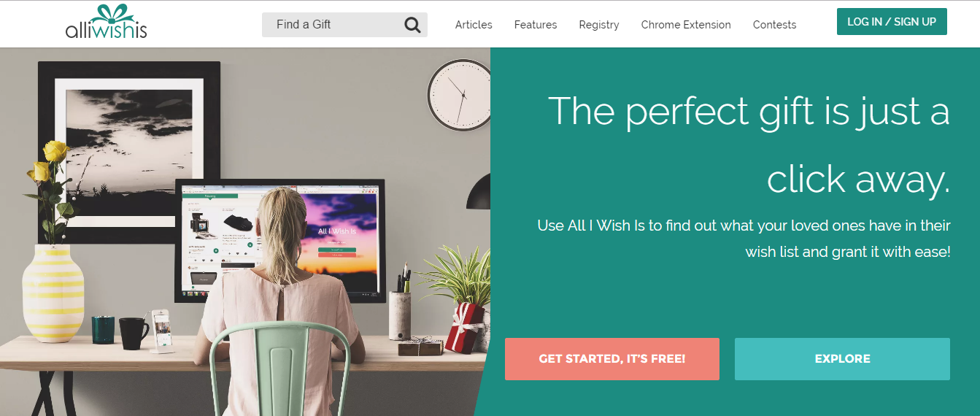Click the red gift box on desk
This screenshot has width=980, height=416.
click(465, 327)
